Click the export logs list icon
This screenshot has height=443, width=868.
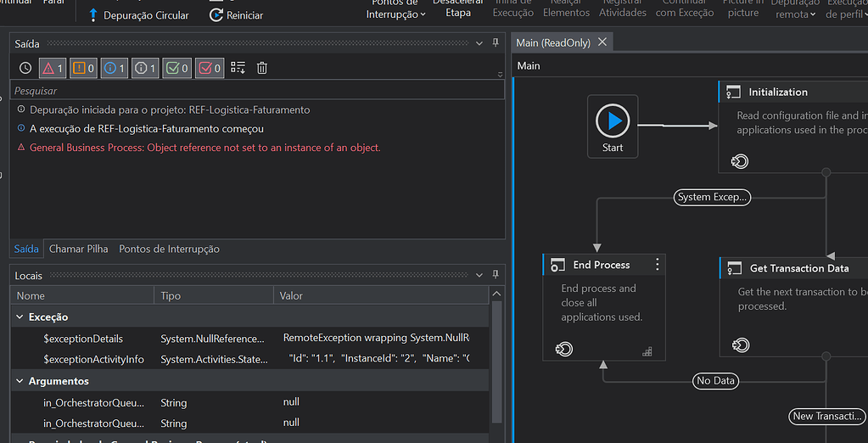pyautogui.click(x=238, y=68)
